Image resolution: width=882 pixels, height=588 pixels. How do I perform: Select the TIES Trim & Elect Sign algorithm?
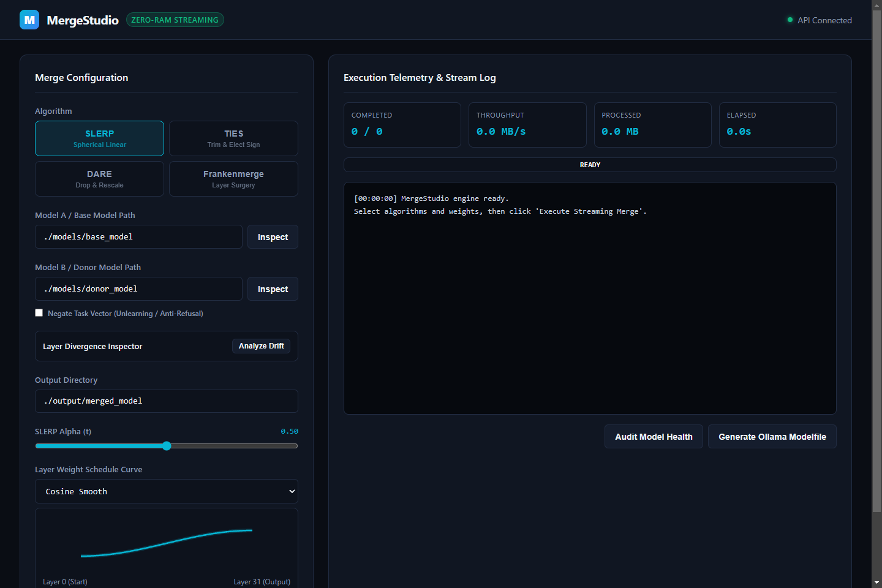(233, 138)
